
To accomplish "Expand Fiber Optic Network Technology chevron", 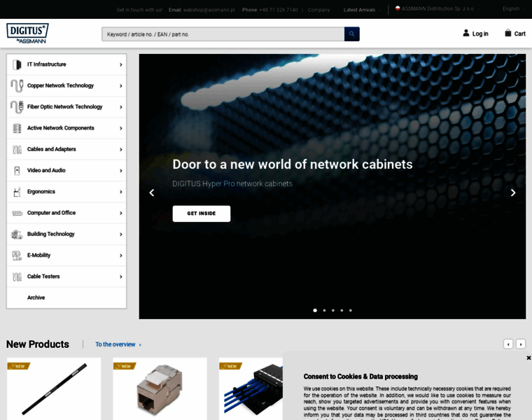I will click(x=121, y=107).
